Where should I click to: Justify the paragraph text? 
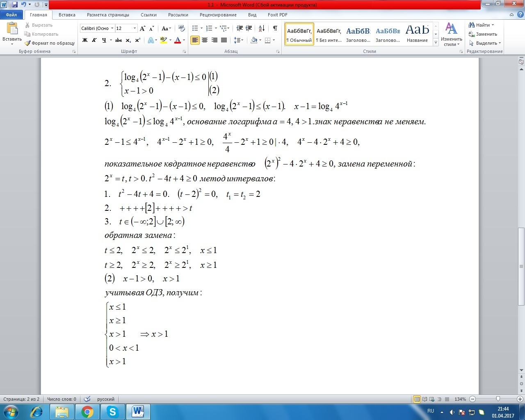(224, 40)
